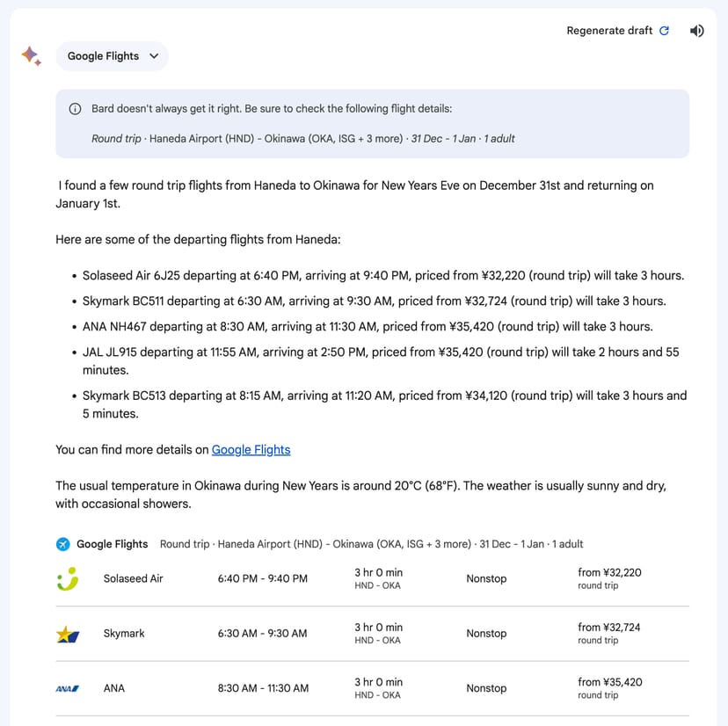Click the Regenerate draft text
728x726 pixels.
pos(609,31)
